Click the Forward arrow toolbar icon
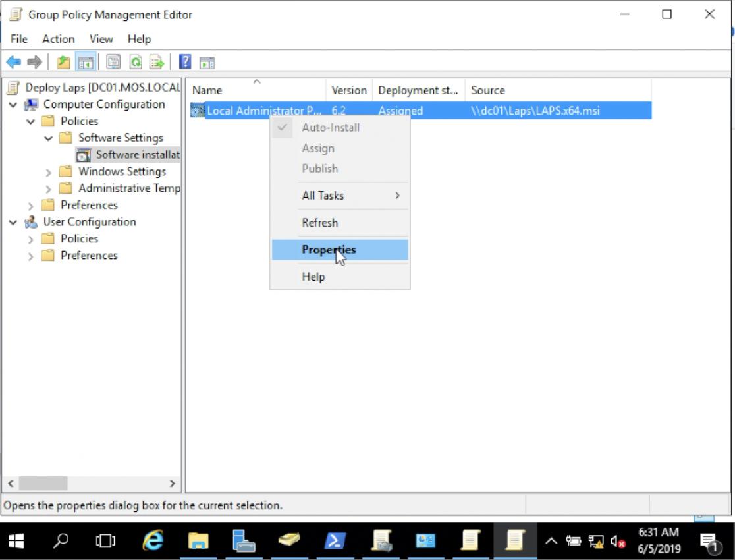Image resolution: width=735 pixels, height=560 pixels. click(34, 62)
